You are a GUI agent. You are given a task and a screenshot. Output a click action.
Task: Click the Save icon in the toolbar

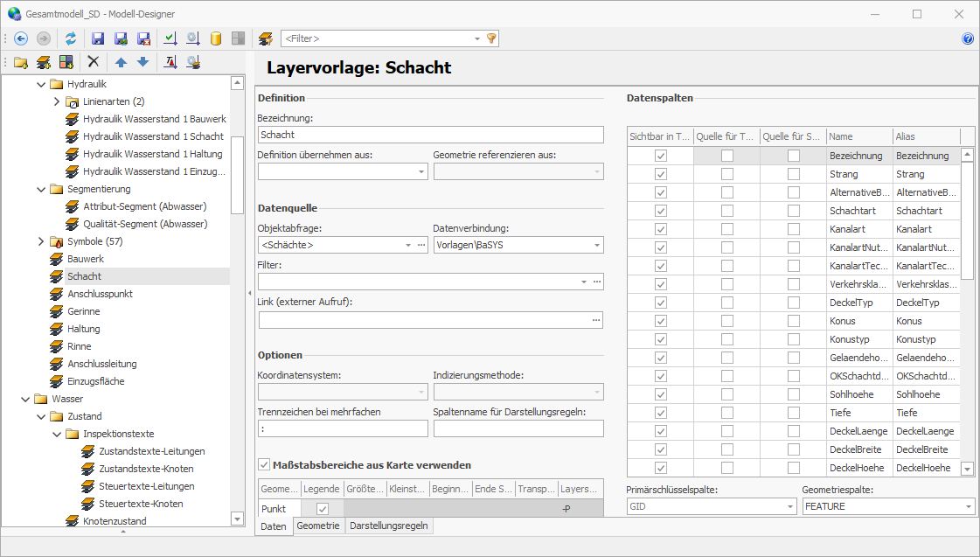97,38
